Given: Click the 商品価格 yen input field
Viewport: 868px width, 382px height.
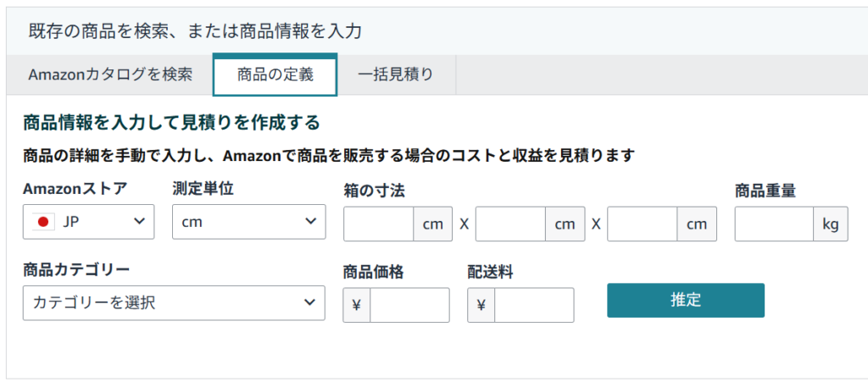Looking at the screenshot, I should pos(409,305).
